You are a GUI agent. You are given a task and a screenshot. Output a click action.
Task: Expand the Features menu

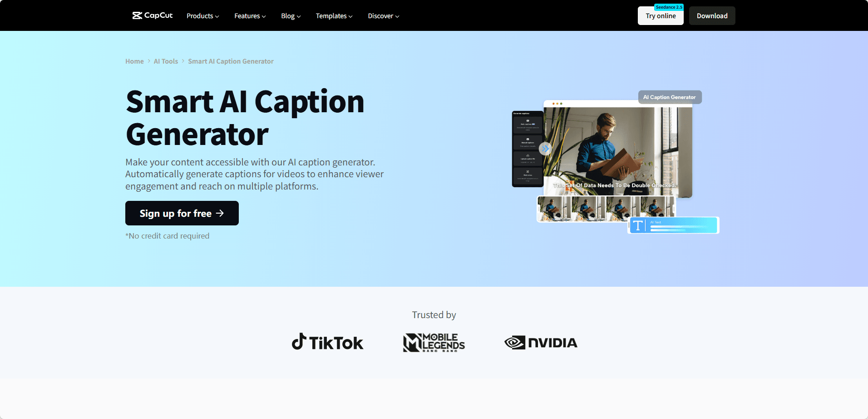(x=250, y=16)
